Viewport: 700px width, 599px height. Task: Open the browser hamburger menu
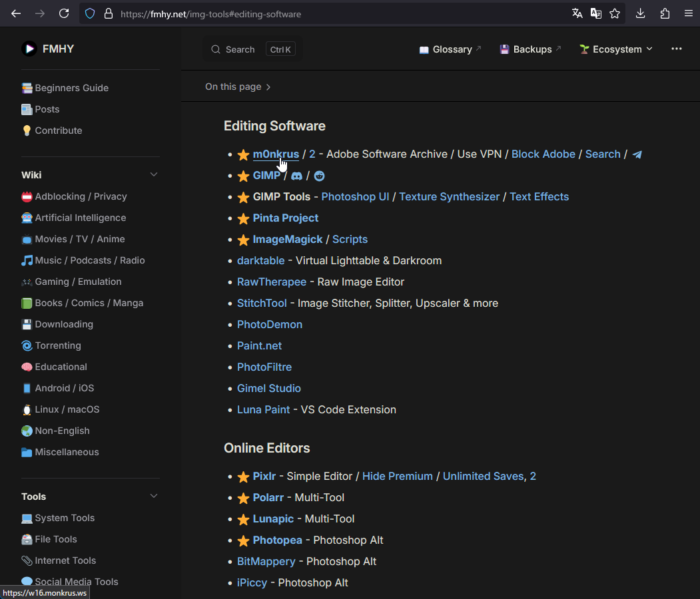click(x=689, y=14)
